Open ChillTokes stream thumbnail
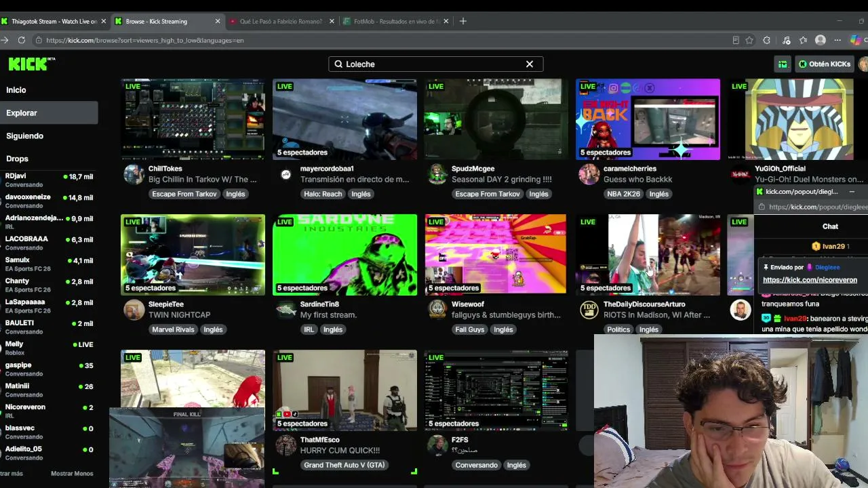Screen dimensions: 868x488 [x=193, y=119]
